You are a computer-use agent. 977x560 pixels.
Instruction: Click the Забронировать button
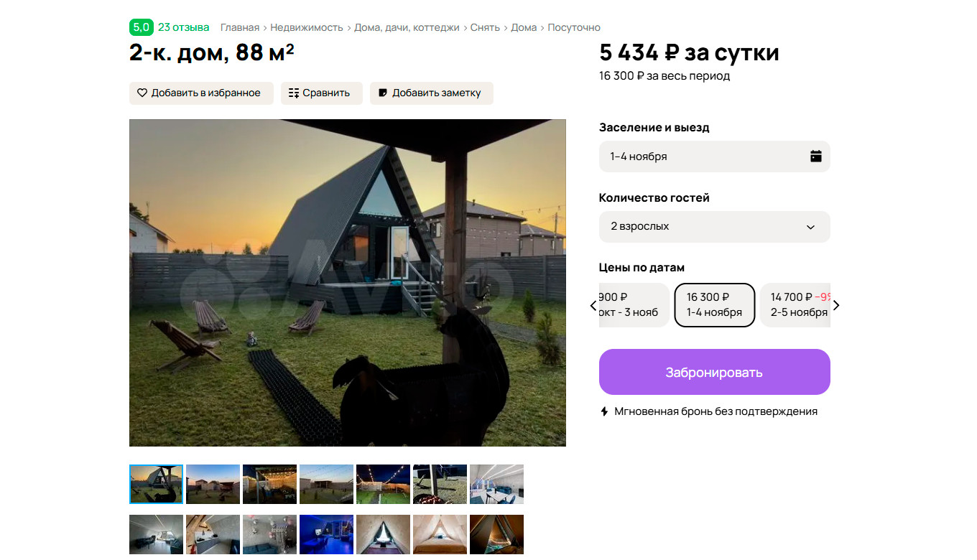[x=715, y=372]
